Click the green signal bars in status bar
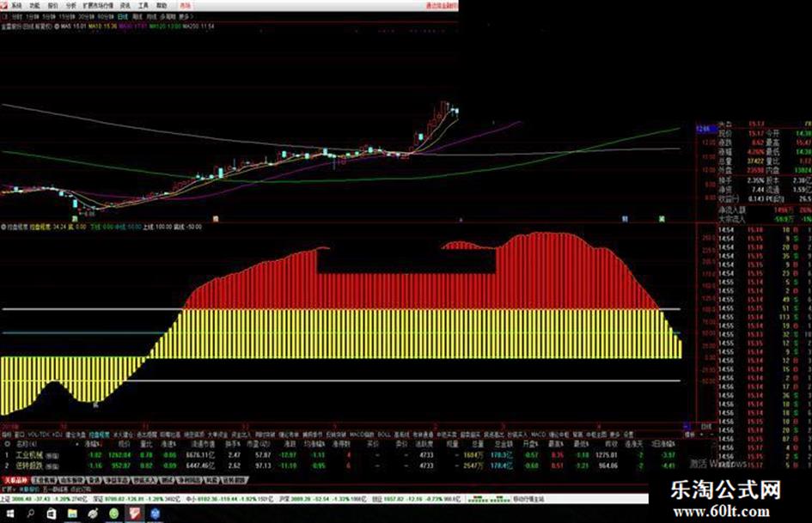 click(488, 499)
